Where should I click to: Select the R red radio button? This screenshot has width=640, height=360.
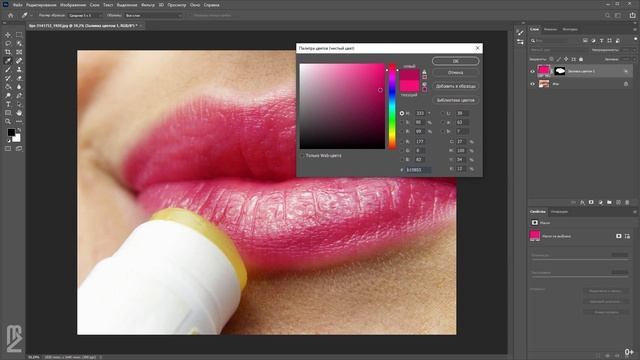point(402,142)
